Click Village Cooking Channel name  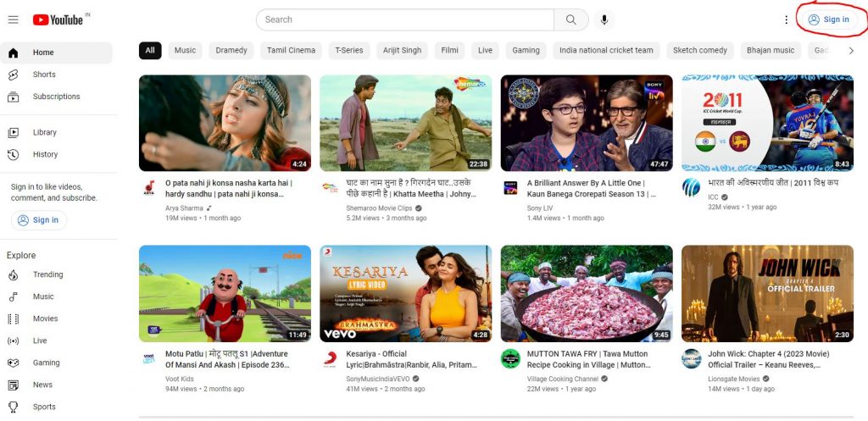click(x=563, y=379)
